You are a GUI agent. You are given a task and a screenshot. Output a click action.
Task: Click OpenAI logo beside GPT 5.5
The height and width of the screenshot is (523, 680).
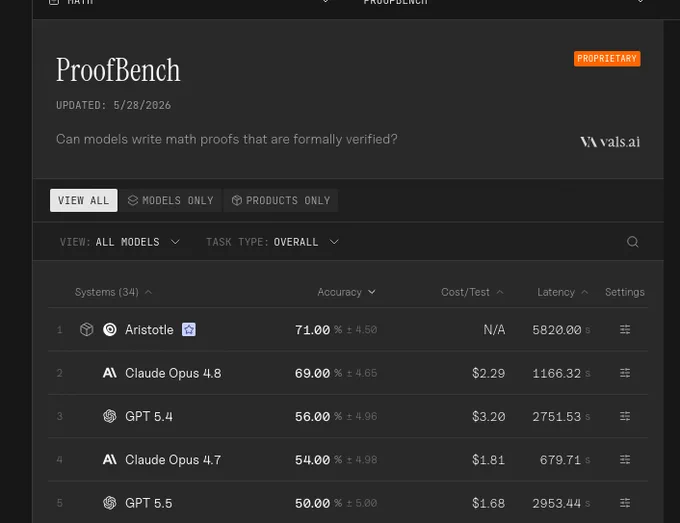click(x=110, y=503)
